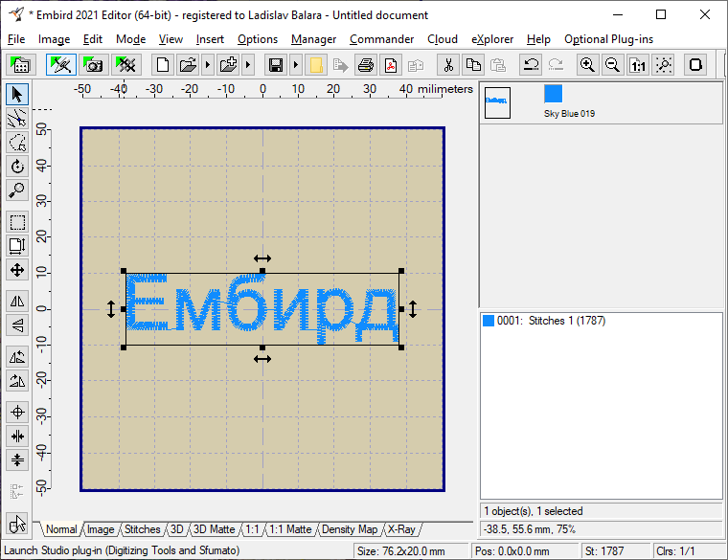The height and width of the screenshot is (560, 728).
Task: Switch to the Density Map tab
Action: (350, 529)
